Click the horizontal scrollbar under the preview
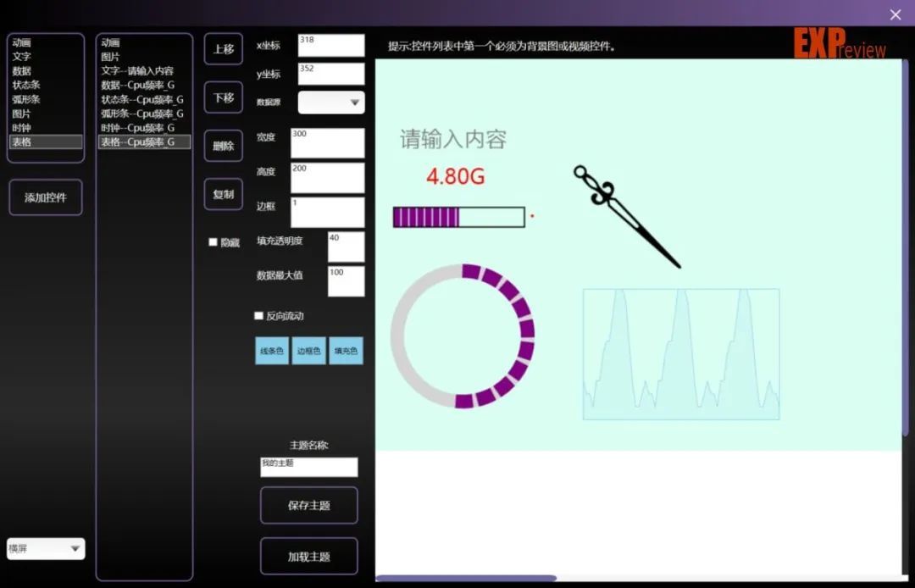Screen dimensions: 915x588 click(466, 578)
